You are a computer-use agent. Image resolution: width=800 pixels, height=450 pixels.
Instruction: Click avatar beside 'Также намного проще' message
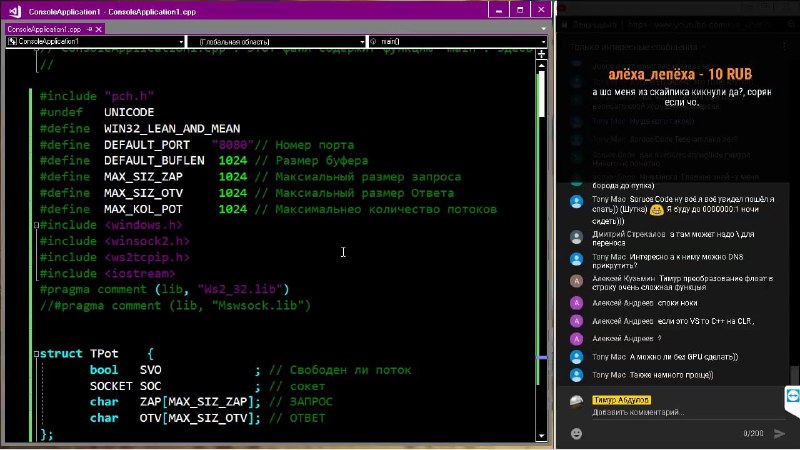click(x=577, y=375)
